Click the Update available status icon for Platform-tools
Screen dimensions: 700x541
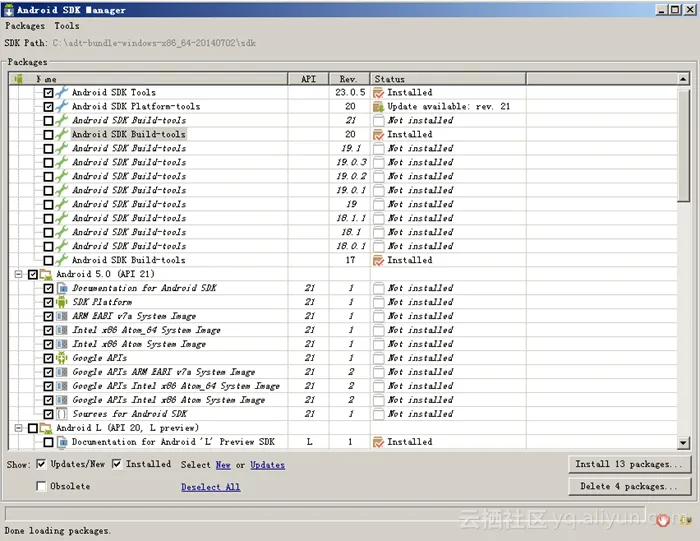pos(379,107)
